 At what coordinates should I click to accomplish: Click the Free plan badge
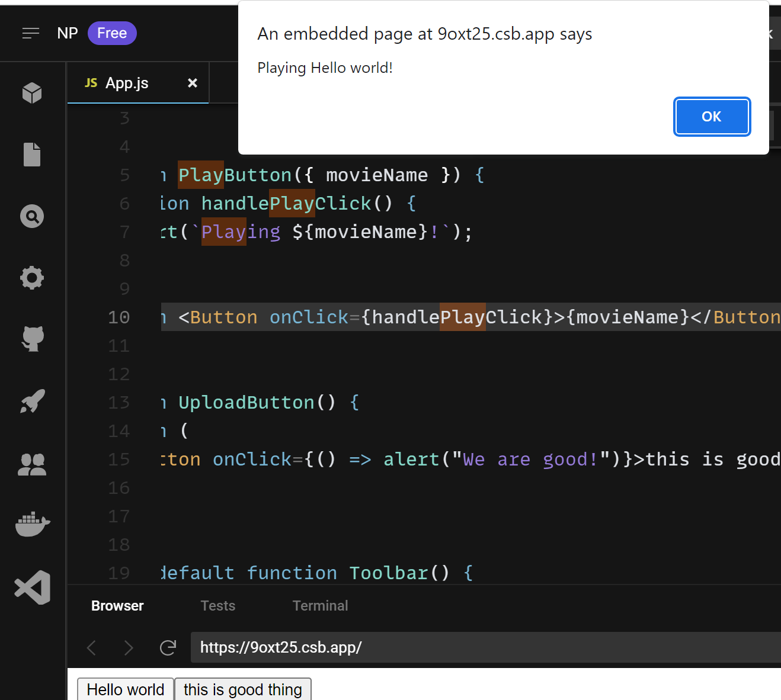[112, 33]
